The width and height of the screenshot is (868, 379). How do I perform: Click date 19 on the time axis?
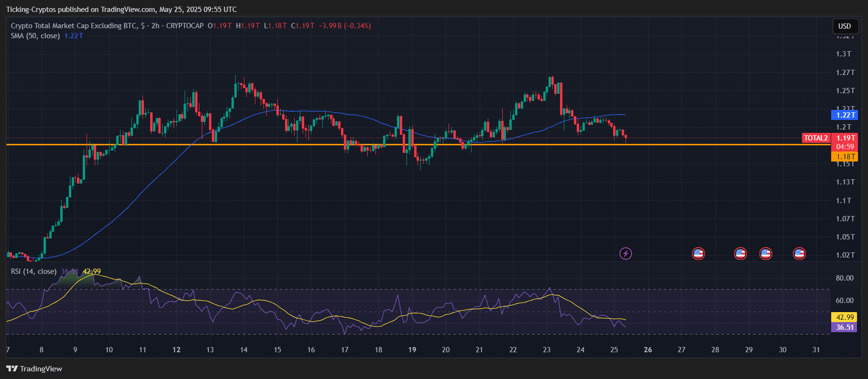(412, 350)
